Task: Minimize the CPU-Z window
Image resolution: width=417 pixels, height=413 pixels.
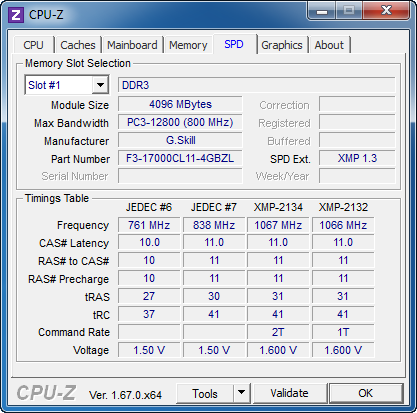Action: coord(322,11)
